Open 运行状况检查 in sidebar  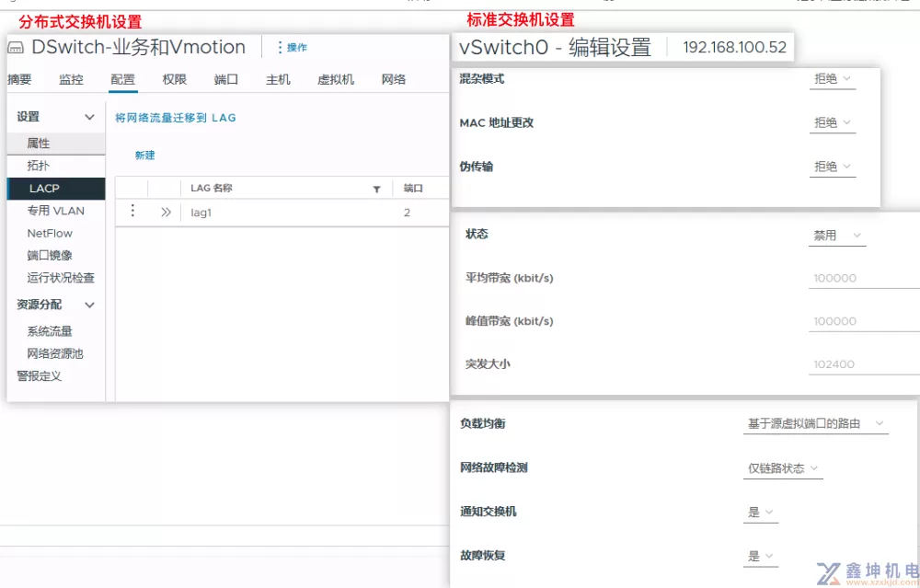pyautogui.click(x=61, y=278)
